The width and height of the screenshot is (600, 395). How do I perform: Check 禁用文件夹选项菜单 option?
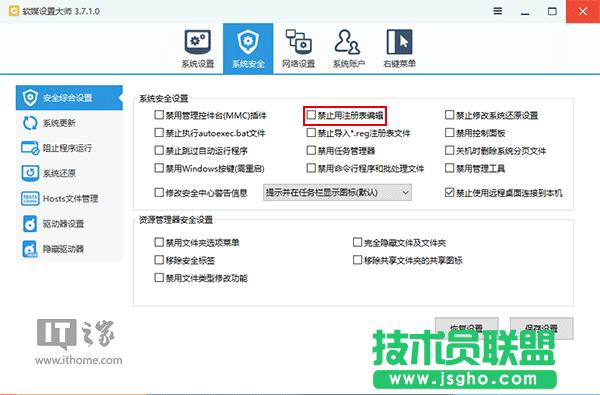(159, 242)
